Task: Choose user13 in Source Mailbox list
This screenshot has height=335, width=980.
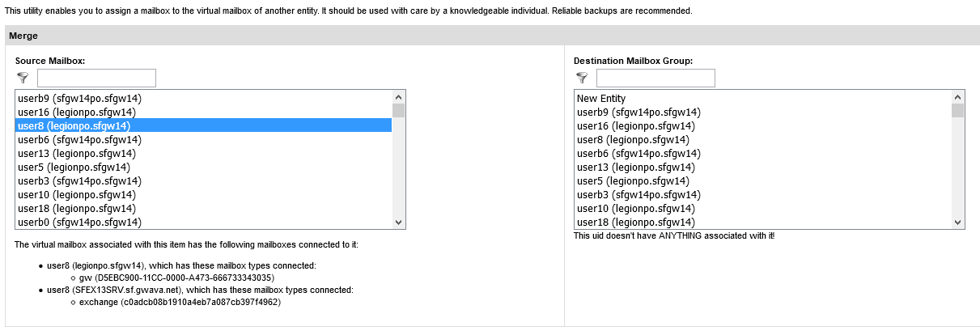Action: (77, 154)
